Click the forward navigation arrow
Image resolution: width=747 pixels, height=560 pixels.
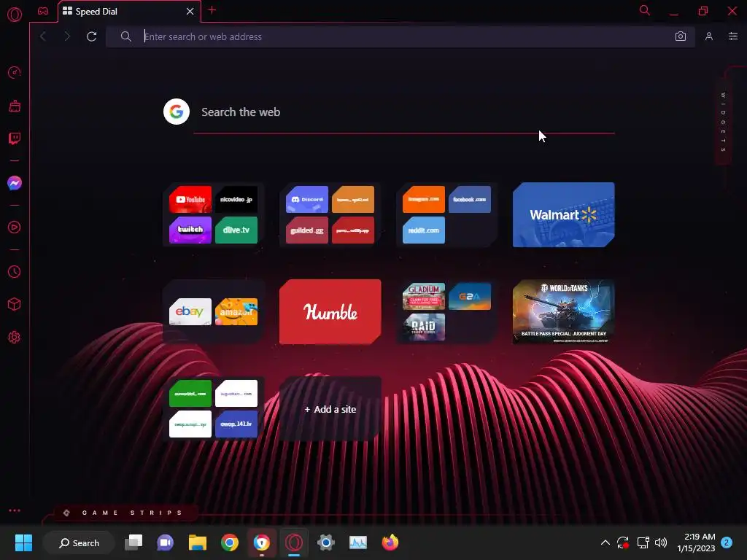click(x=67, y=36)
